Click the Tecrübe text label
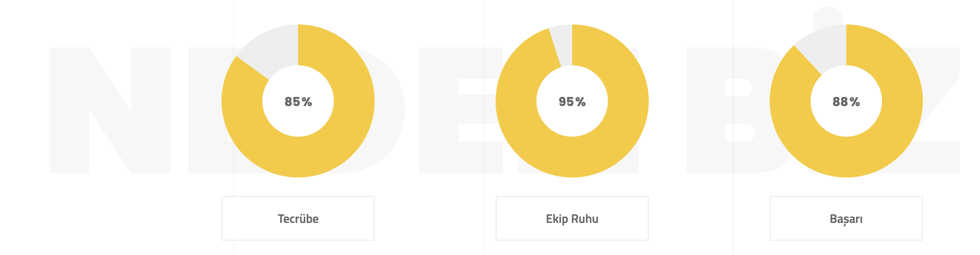 298,219
